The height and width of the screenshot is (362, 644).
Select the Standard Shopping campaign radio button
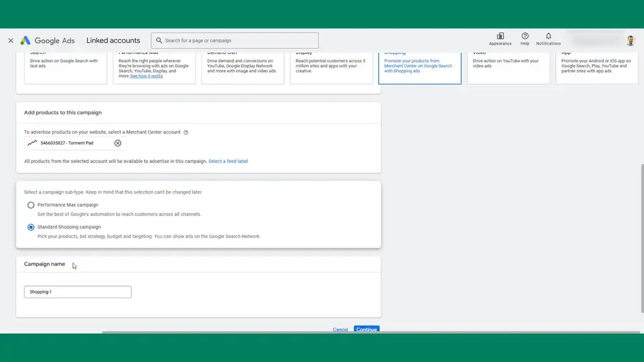31,228
